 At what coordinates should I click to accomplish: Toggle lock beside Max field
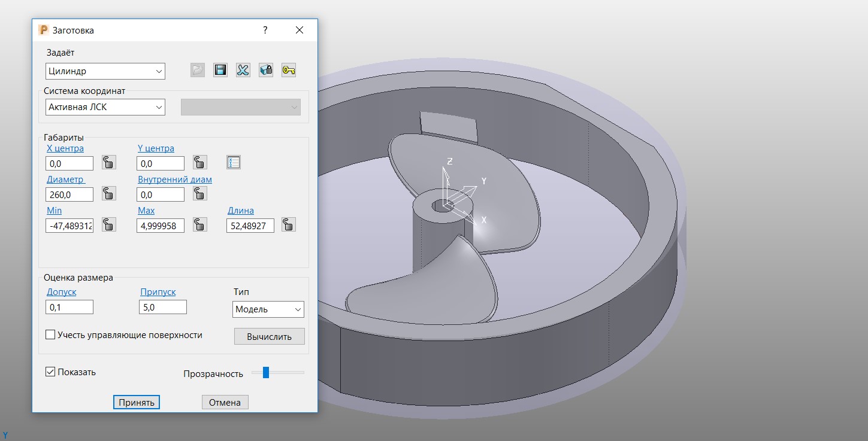click(199, 225)
